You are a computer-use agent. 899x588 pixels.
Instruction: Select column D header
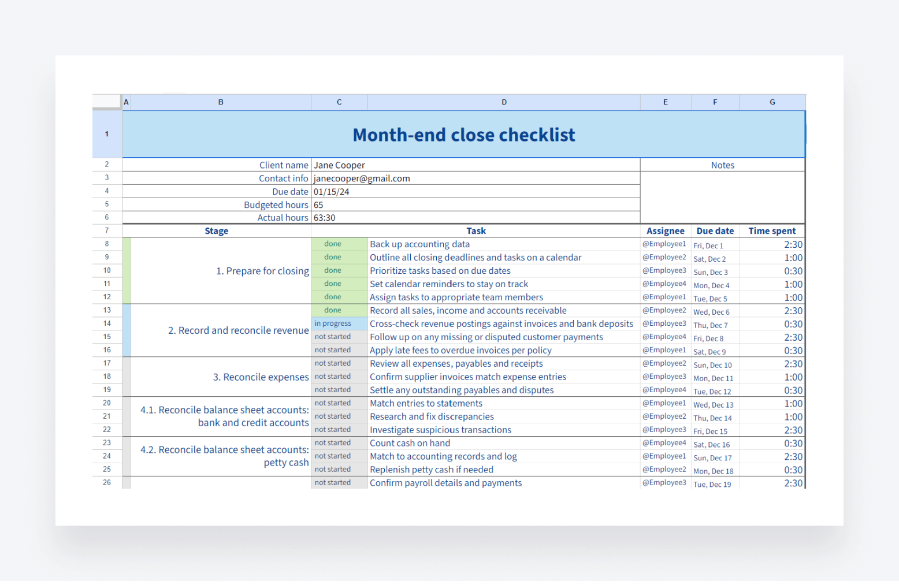pyautogui.click(x=504, y=102)
